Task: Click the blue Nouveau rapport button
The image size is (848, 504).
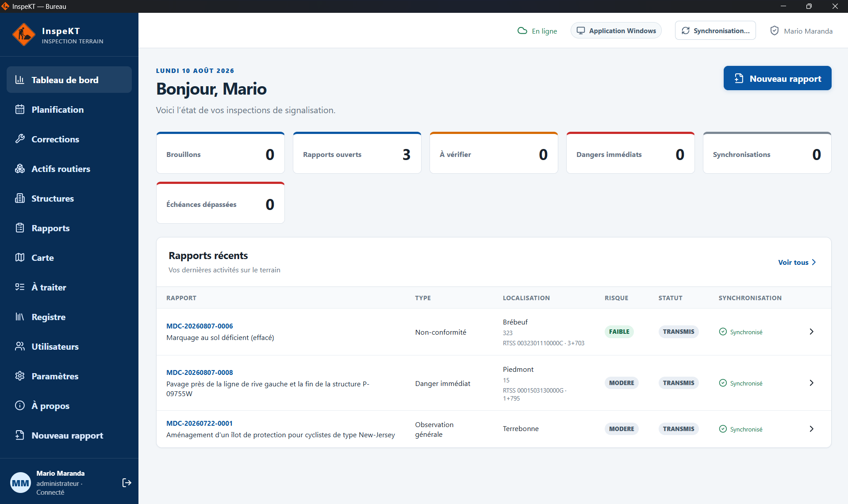Action: click(x=777, y=78)
